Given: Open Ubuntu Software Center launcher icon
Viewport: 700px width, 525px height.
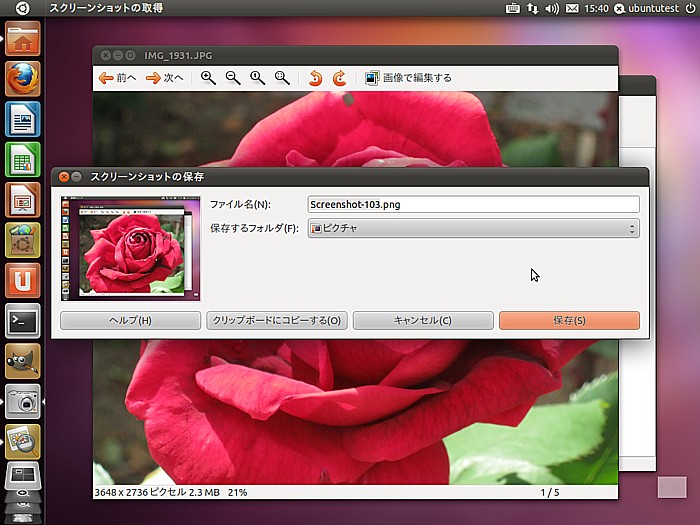Looking at the screenshot, I should point(23,240).
